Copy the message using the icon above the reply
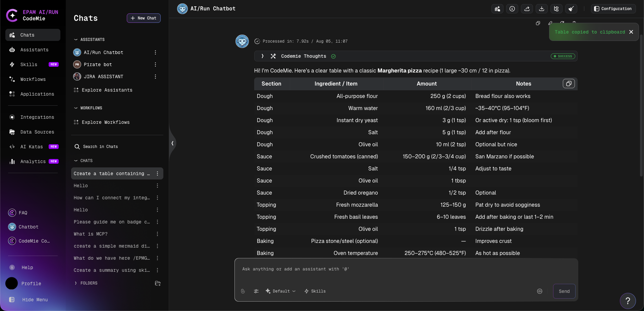 (538, 23)
